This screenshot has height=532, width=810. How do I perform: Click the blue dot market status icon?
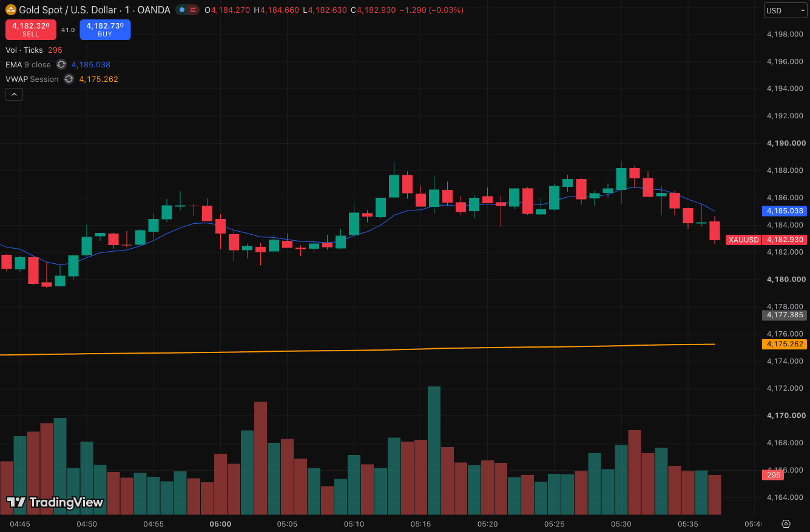pyautogui.click(x=182, y=10)
